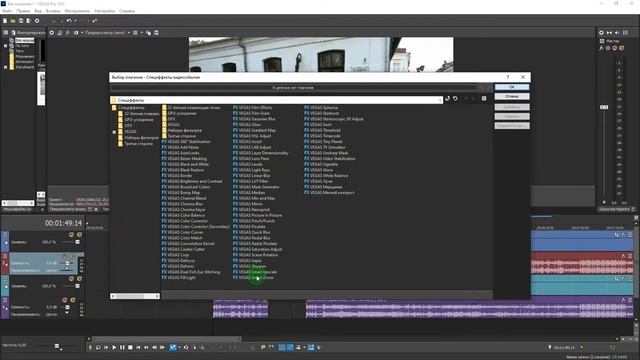Click the preview overlays grid icon
The image size is (640, 360).
pyautogui.click(x=135, y=33)
